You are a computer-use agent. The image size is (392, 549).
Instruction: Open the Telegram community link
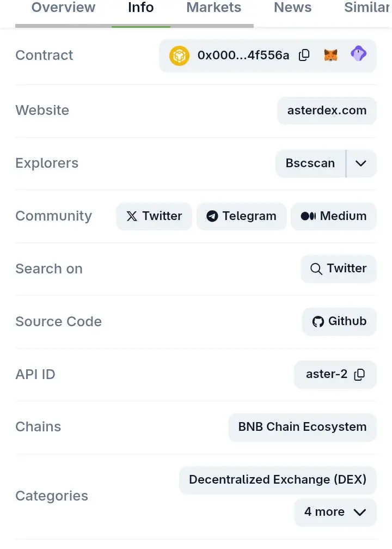pyautogui.click(x=241, y=216)
